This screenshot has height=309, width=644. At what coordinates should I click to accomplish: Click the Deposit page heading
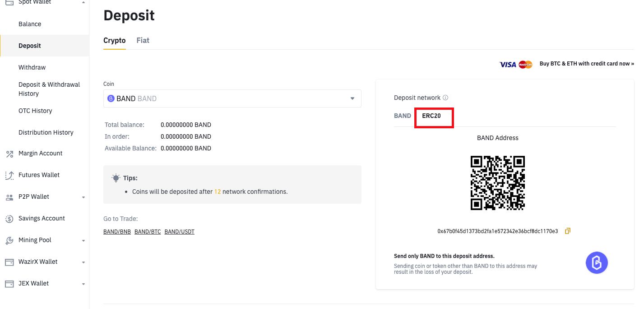click(129, 15)
